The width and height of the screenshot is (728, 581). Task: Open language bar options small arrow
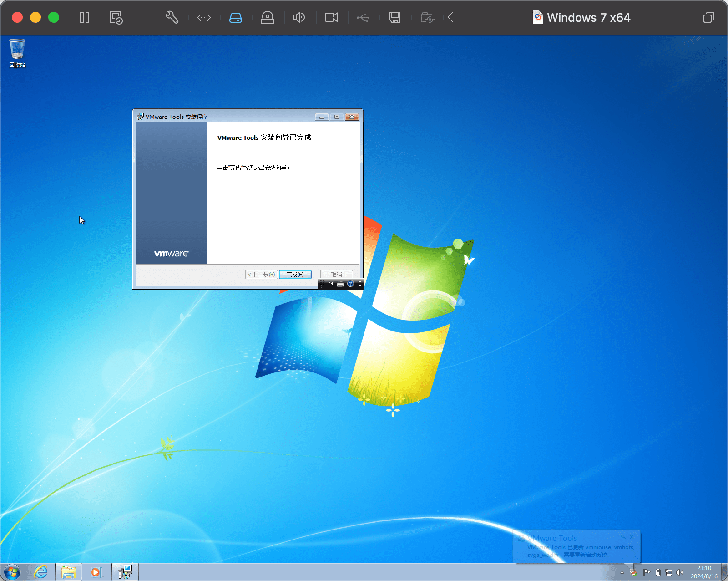click(360, 286)
